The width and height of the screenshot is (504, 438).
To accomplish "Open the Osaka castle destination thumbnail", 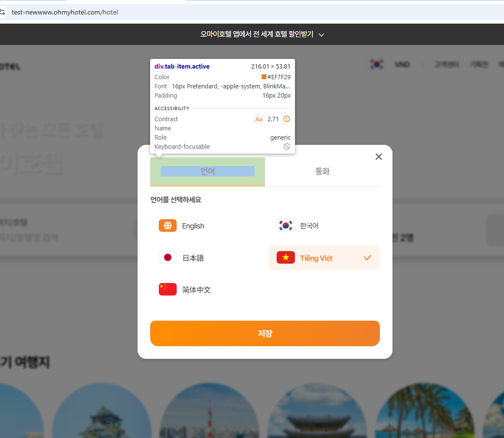I will coord(101,410).
